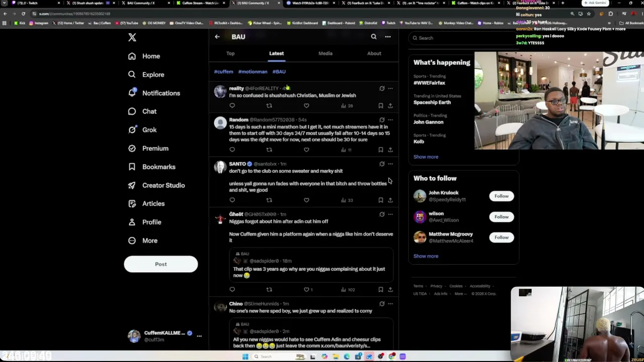Share SANTO's post
The image size is (644, 362).
[x=390, y=200]
